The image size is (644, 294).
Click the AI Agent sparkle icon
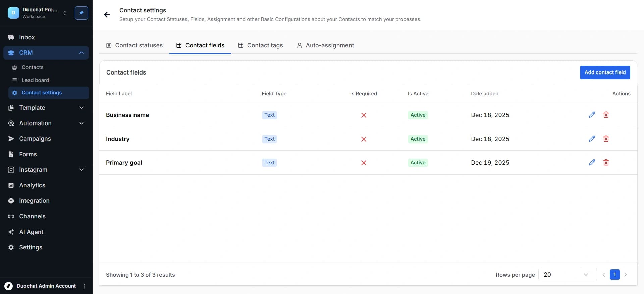point(11,232)
